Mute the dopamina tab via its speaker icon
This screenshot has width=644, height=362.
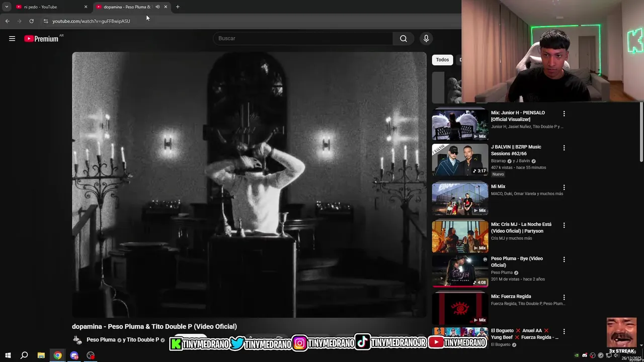point(157,7)
